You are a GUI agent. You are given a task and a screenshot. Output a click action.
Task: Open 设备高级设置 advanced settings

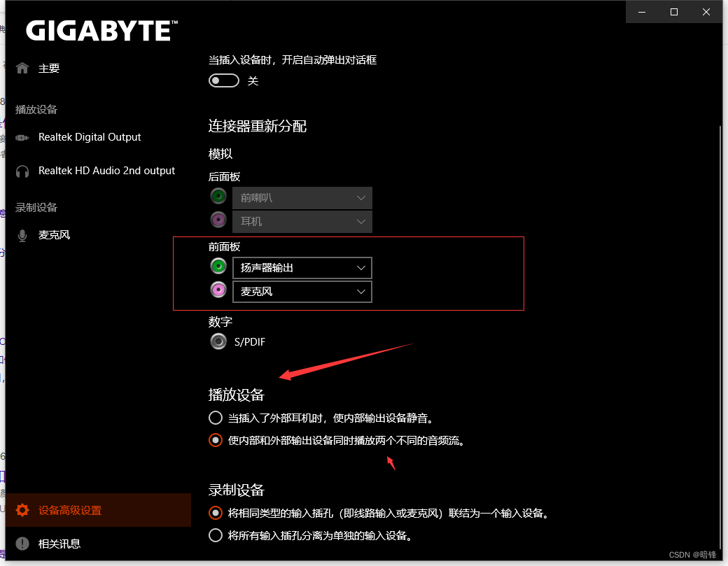(x=99, y=510)
